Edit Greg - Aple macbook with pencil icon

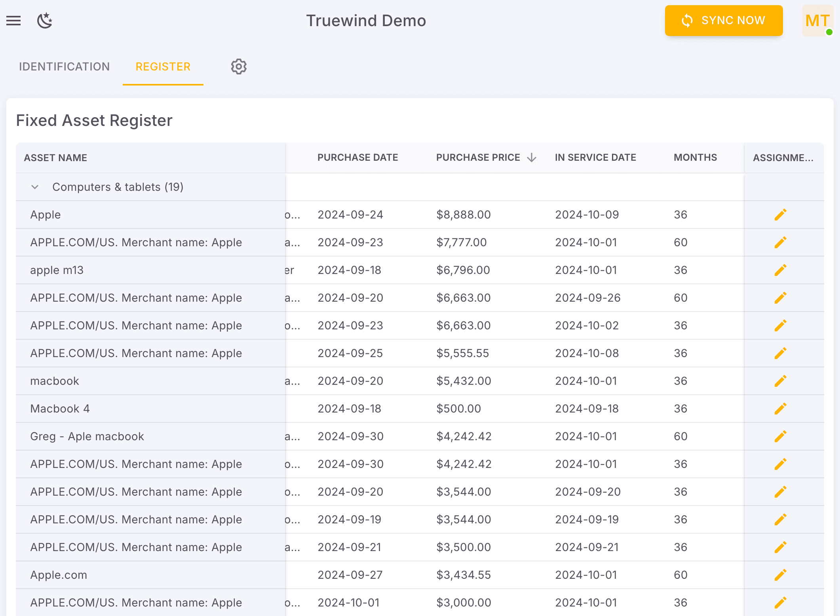780,436
